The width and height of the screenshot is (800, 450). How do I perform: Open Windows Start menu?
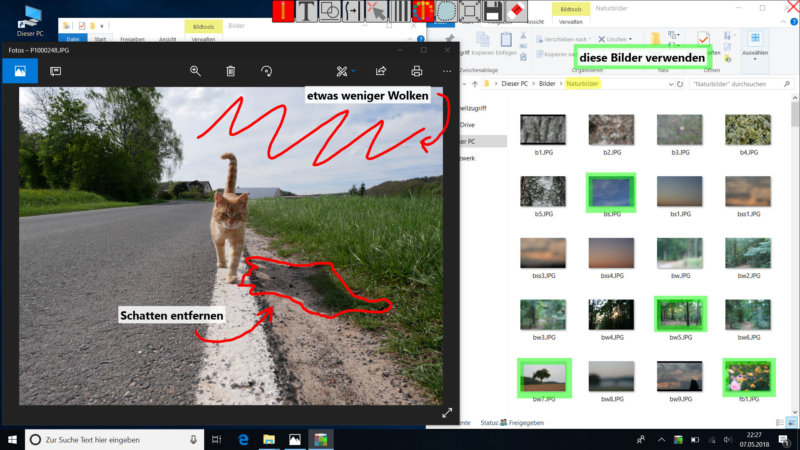click(12, 439)
